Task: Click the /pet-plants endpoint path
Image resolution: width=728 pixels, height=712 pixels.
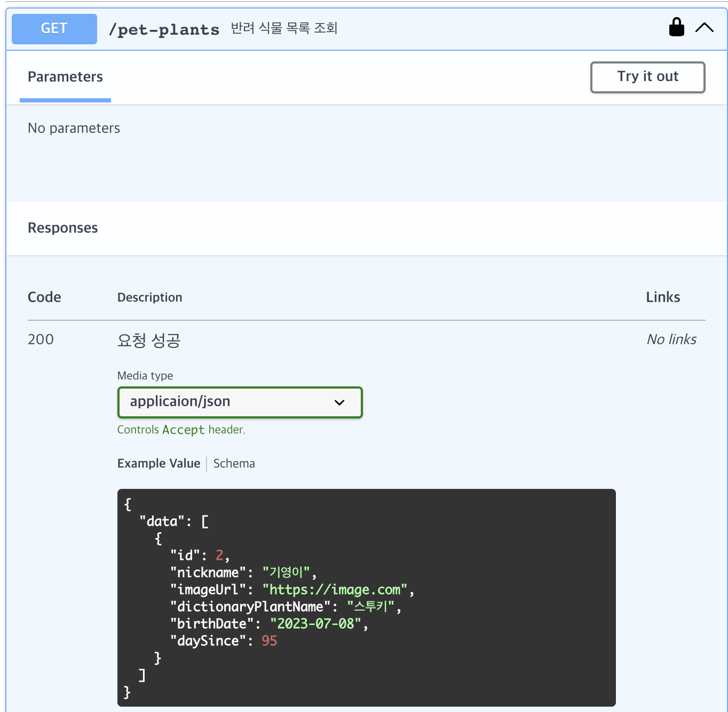Action: tap(164, 29)
